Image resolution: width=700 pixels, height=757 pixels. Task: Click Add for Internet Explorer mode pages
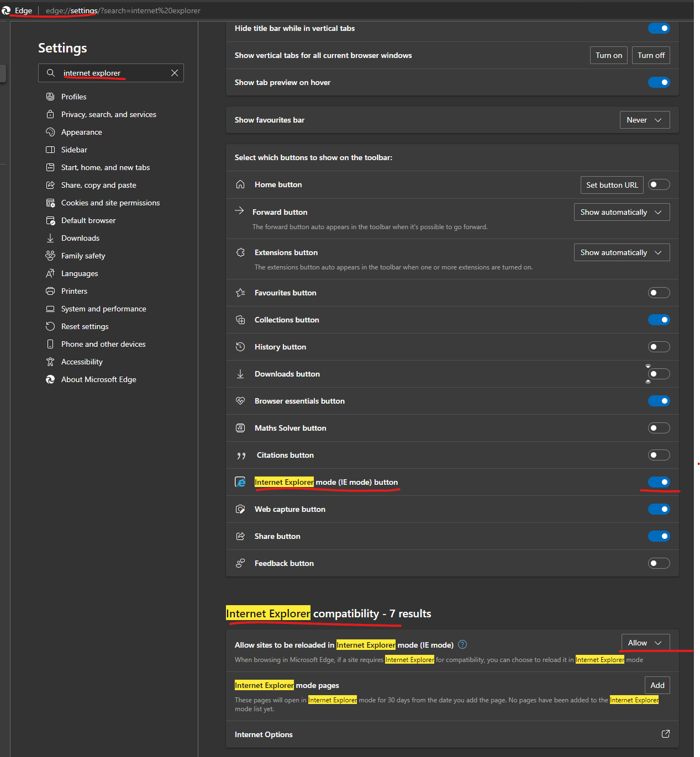[x=657, y=685]
